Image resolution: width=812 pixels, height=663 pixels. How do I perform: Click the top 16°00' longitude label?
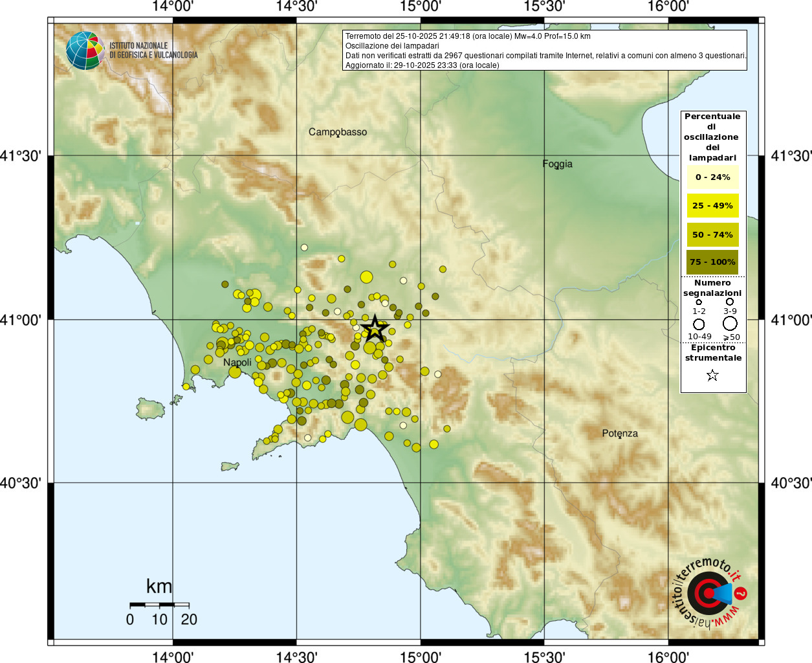[668, 6]
